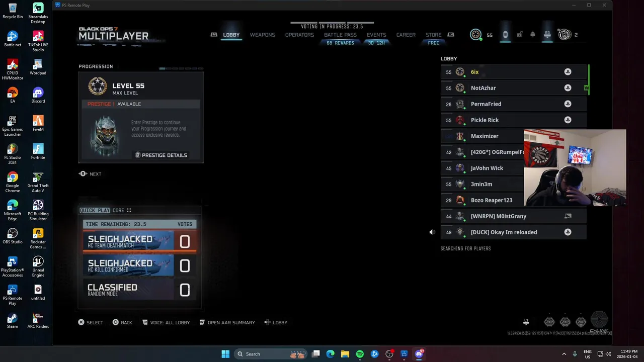Image resolution: width=644 pixels, height=362 pixels.
Task: Click PRESTIGE DETAILS button
Action: [161, 155]
